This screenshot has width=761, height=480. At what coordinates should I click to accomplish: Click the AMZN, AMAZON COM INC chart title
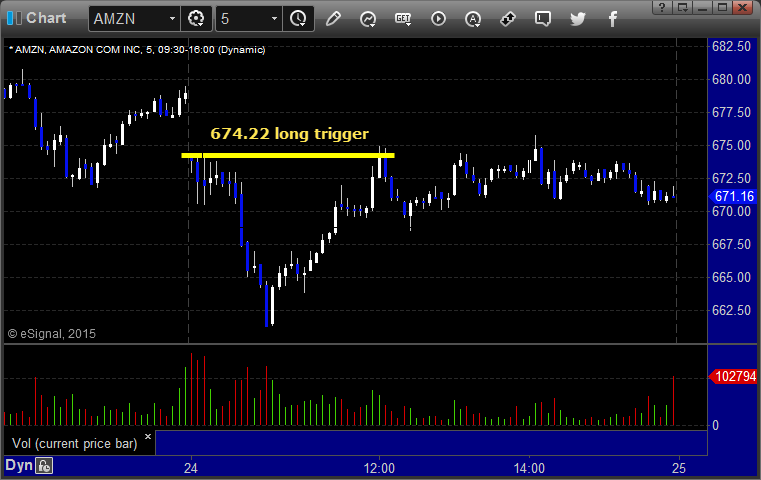coord(137,50)
